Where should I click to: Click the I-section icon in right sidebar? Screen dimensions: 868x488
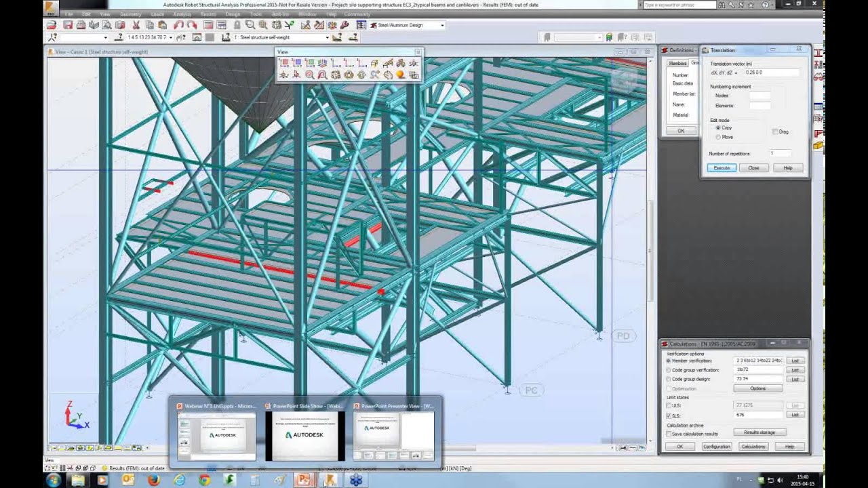click(x=818, y=54)
